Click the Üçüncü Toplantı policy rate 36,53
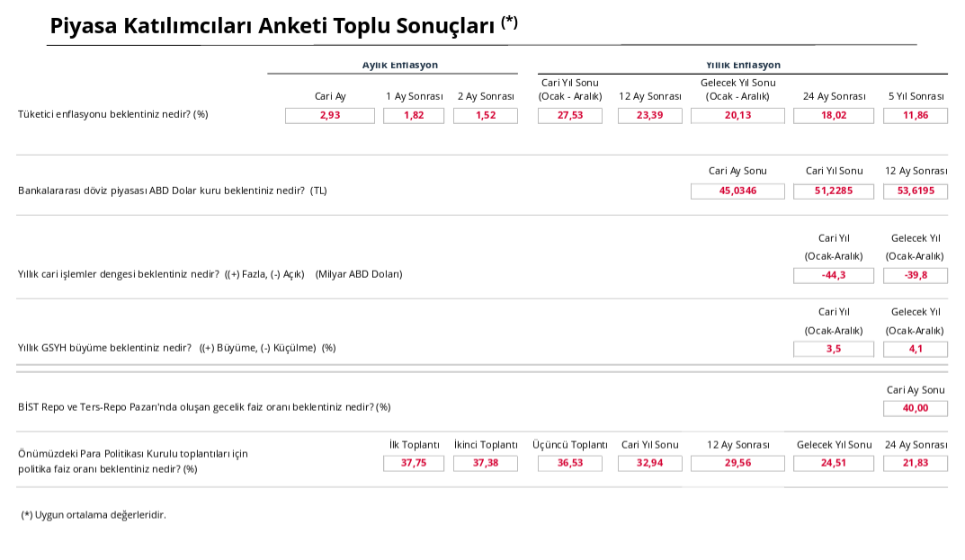965x560 pixels. pos(570,463)
